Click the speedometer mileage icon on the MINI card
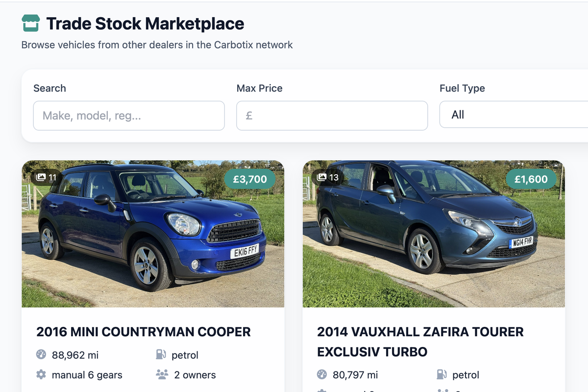This screenshot has width=588, height=392. pos(41,355)
